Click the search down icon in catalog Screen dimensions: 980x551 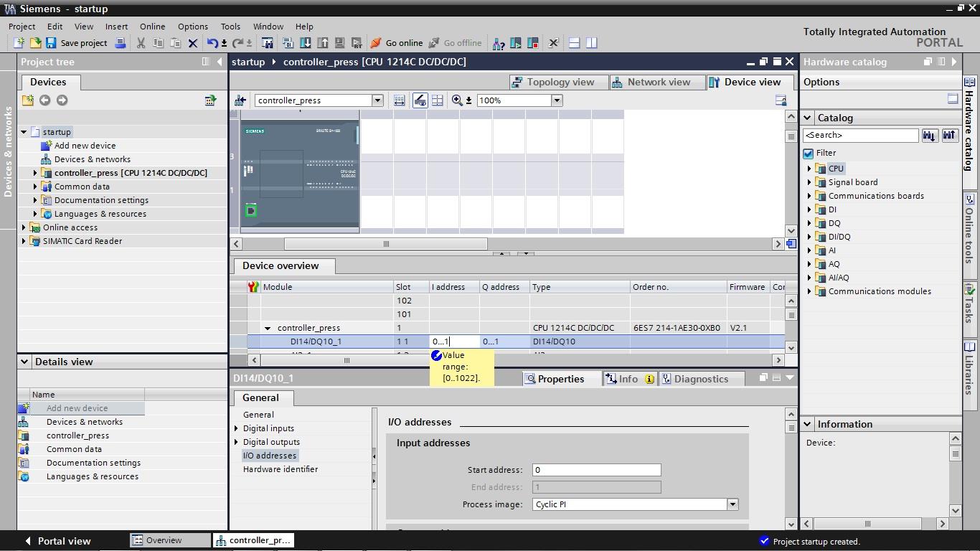tap(930, 135)
